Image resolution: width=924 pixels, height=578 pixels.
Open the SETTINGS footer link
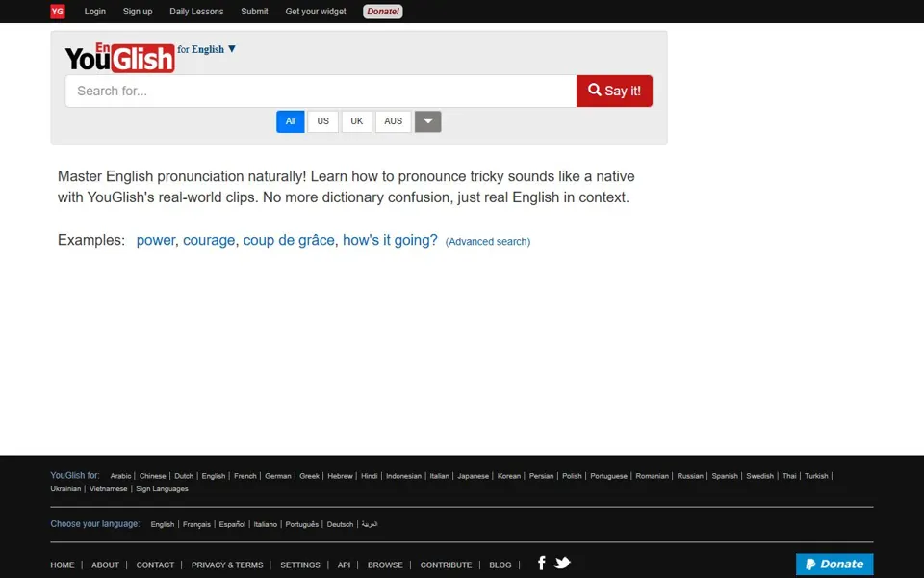300,565
